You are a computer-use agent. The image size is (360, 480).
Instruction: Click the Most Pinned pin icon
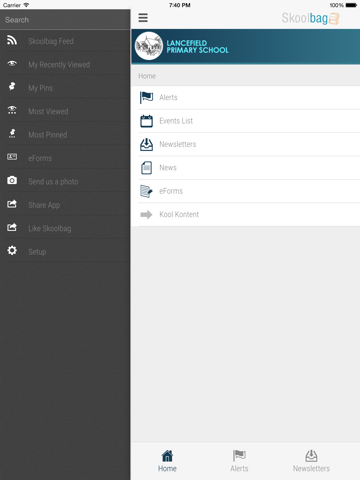(12, 133)
